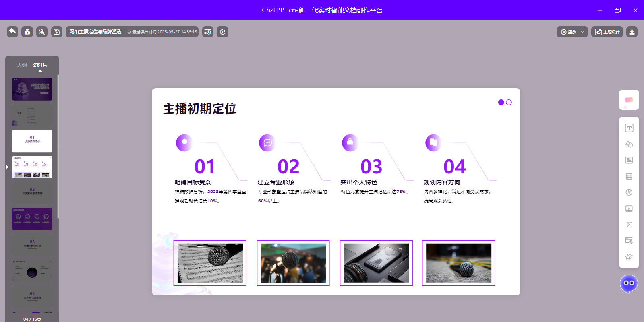Click the 播放 play button
This screenshot has height=322, width=644.
[569, 32]
